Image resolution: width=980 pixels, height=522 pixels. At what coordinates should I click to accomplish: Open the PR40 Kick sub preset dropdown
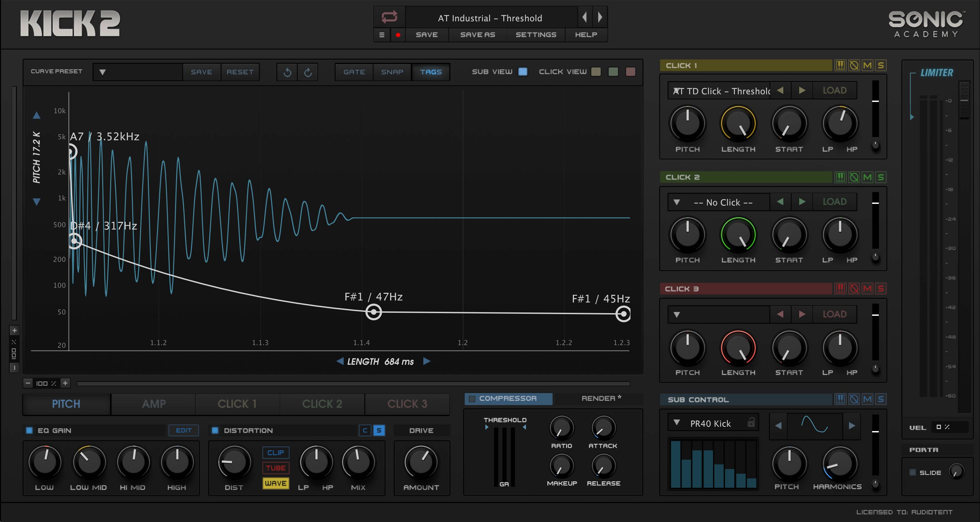tap(676, 423)
